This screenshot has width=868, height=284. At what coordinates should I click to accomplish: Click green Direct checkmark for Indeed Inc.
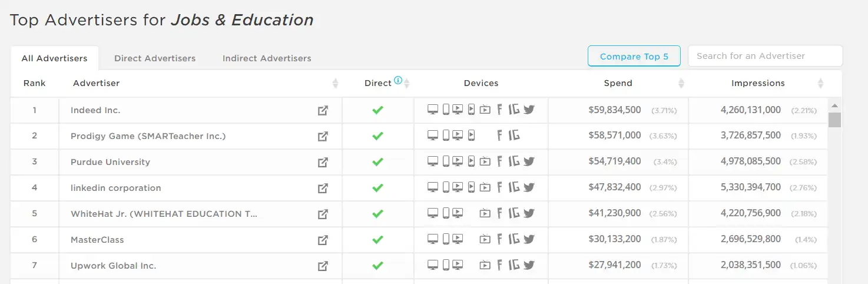click(378, 110)
